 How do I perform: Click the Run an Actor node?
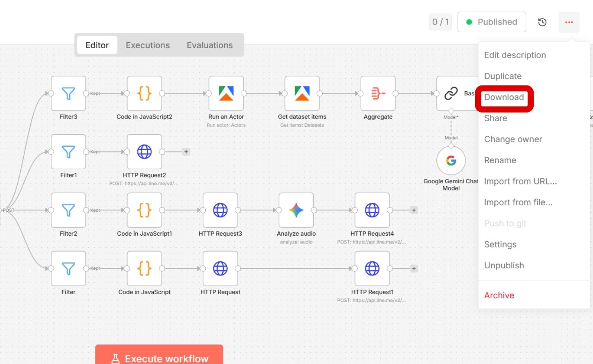click(226, 94)
